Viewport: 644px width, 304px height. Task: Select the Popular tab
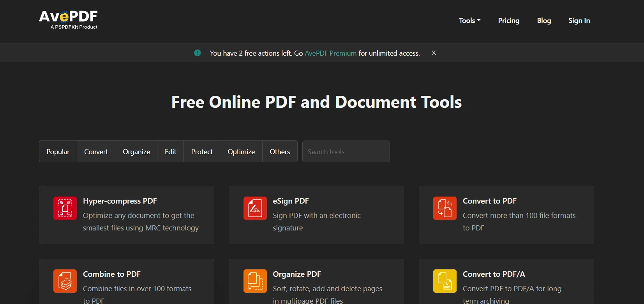(x=58, y=151)
